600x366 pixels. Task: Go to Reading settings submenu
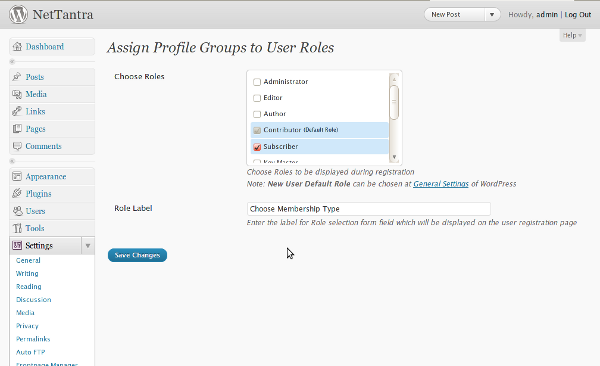pyautogui.click(x=29, y=286)
